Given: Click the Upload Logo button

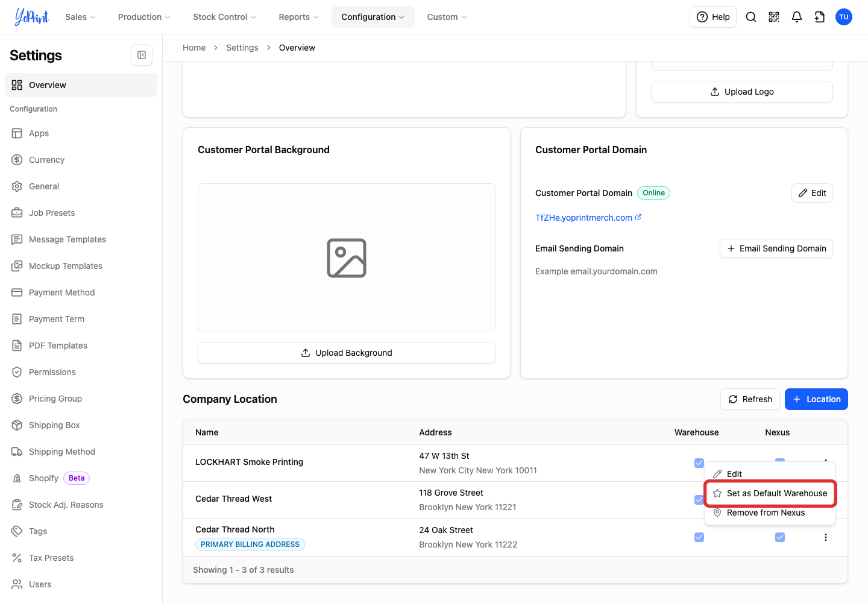Looking at the screenshot, I should [742, 92].
